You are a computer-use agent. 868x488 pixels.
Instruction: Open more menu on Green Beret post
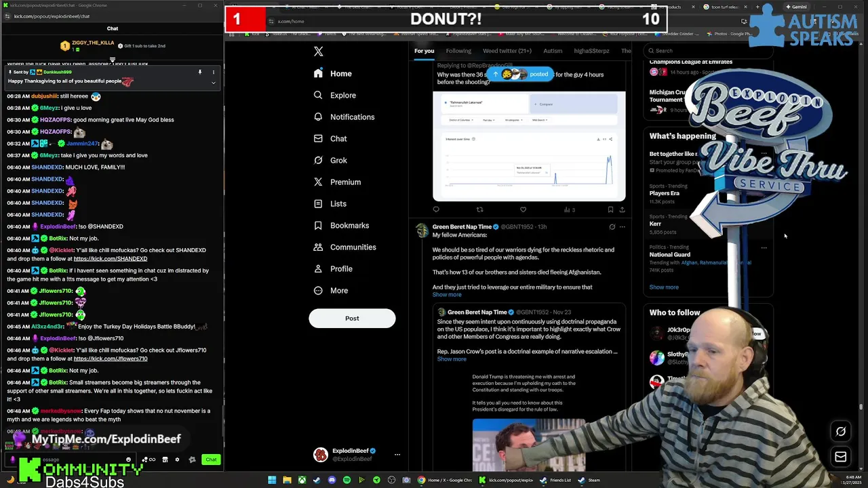622,226
